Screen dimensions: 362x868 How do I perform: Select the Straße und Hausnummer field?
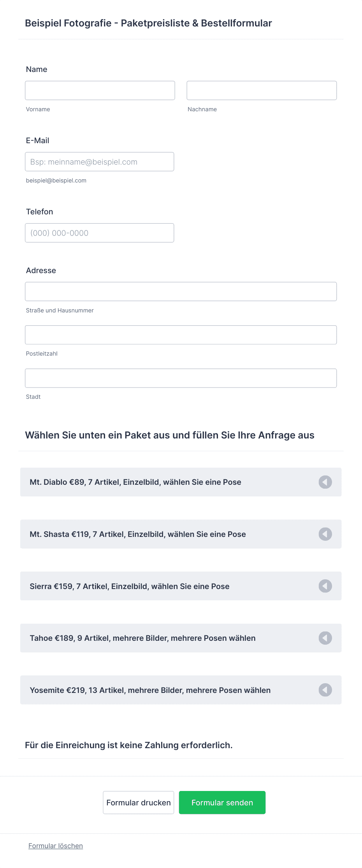click(x=181, y=291)
